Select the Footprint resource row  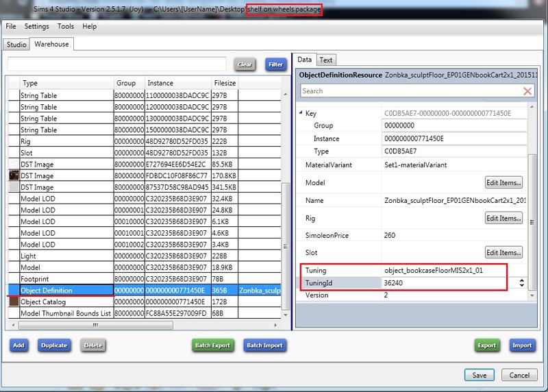(x=60, y=279)
